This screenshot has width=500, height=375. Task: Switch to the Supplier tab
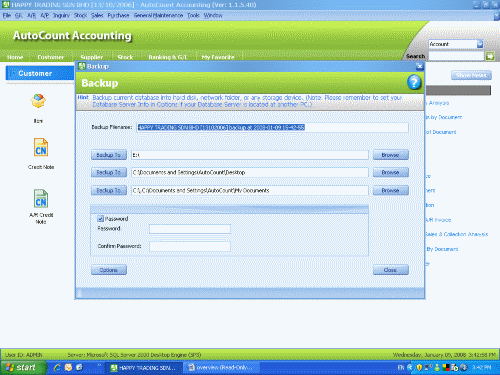pyautogui.click(x=92, y=57)
